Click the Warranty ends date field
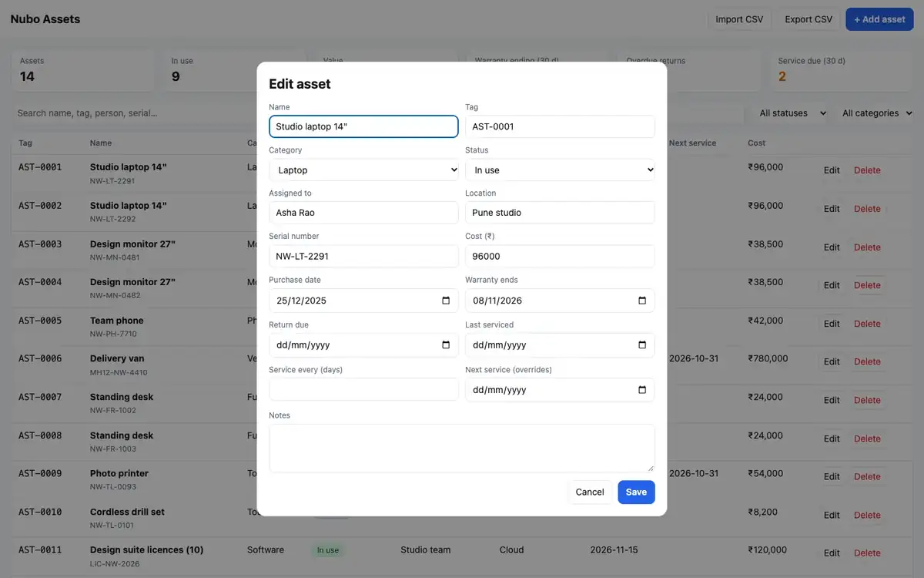The image size is (924, 578). click(560, 301)
